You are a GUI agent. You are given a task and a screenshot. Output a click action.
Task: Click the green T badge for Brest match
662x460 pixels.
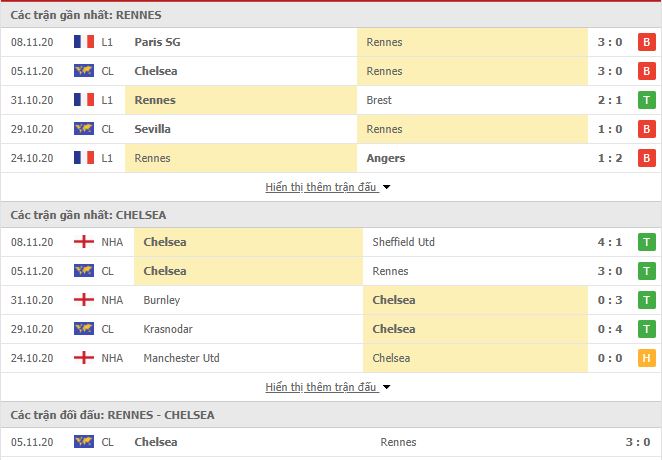[x=646, y=100]
